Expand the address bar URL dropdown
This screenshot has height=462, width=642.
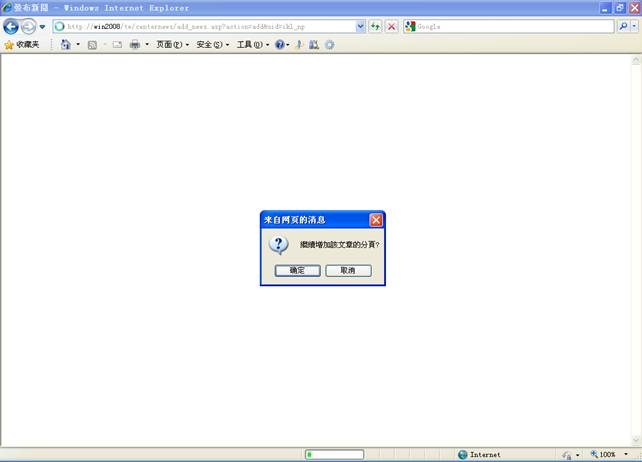pyautogui.click(x=361, y=27)
